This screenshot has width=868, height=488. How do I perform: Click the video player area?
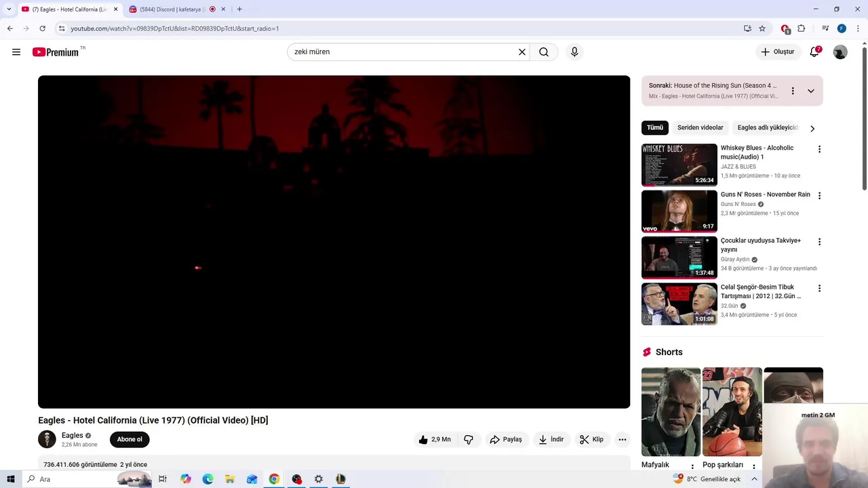[334, 242]
